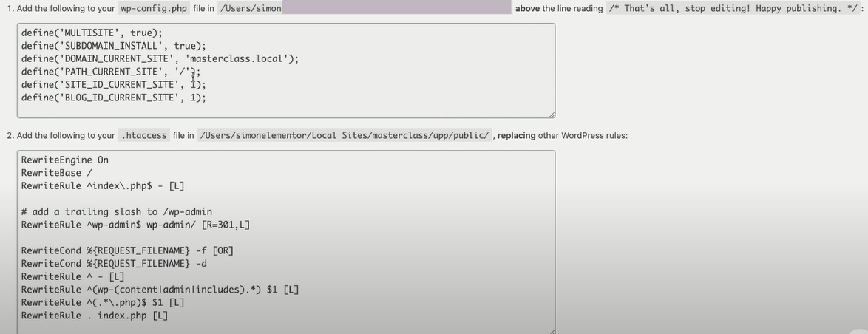Click the line define('MULTISITE', true);

pyautogui.click(x=92, y=33)
